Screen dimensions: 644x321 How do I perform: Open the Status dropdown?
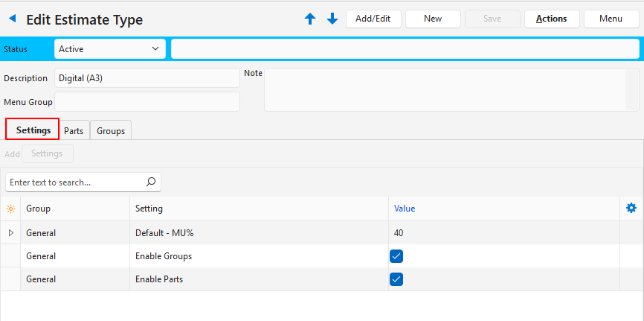(109, 49)
